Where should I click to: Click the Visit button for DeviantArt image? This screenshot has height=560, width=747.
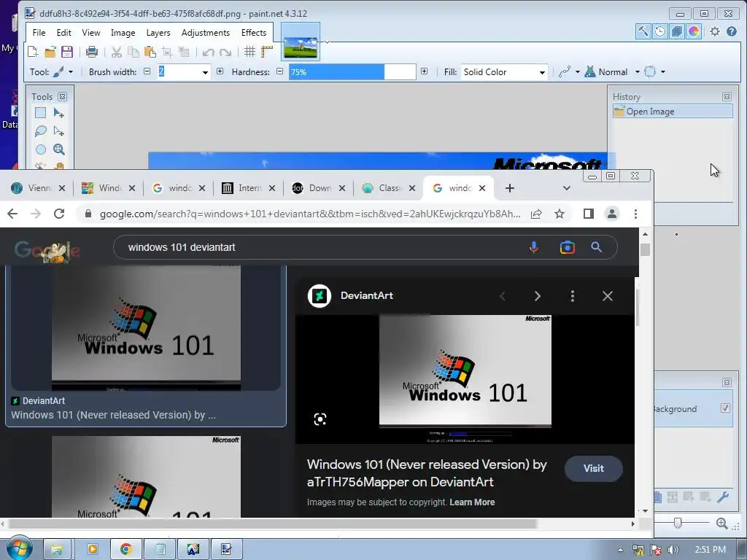point(593,469)
